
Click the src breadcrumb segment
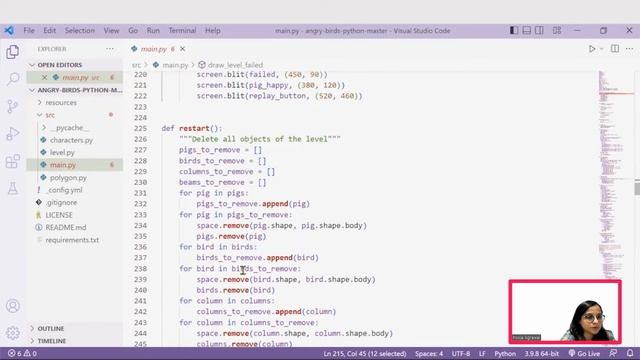point(136,65)
